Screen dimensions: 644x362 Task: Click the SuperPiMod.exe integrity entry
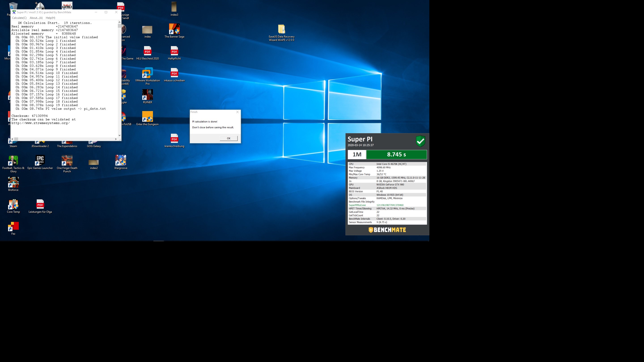point(357,205)
